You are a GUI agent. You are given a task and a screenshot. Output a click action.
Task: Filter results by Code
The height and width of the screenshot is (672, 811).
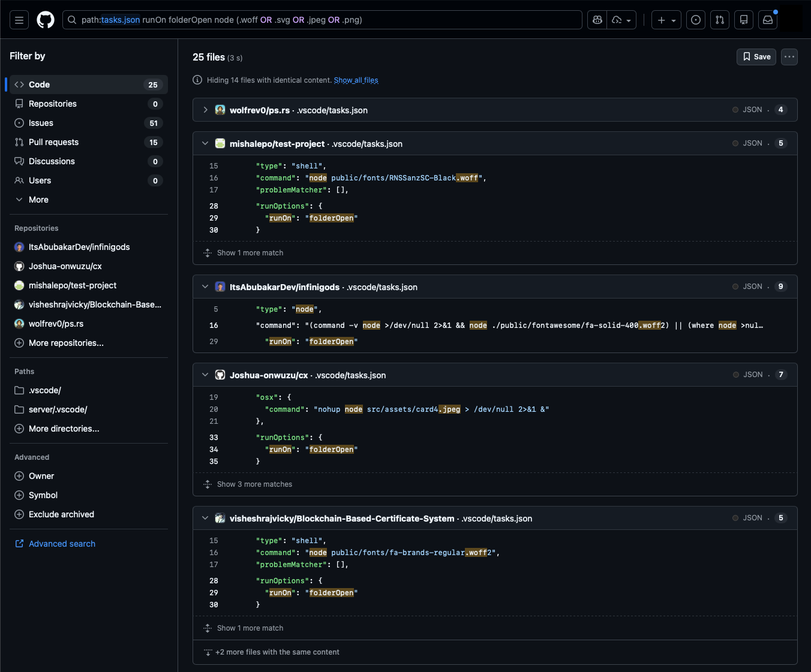(89, 85)
